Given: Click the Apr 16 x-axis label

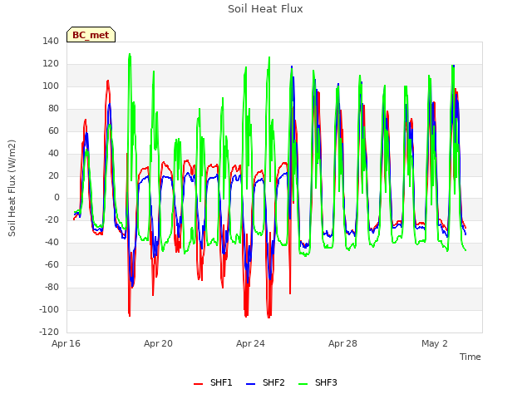Looking at the screenshot, I should [66, 343].
